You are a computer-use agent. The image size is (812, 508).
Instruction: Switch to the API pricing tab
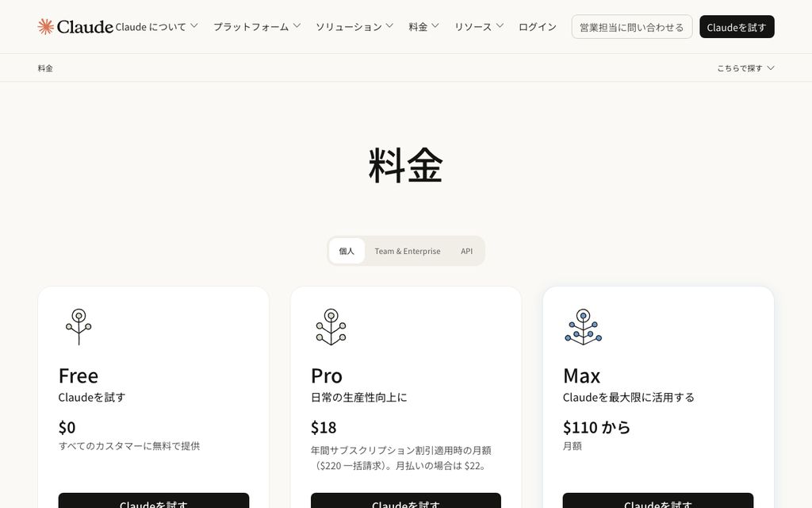click(x=466, y=251)
